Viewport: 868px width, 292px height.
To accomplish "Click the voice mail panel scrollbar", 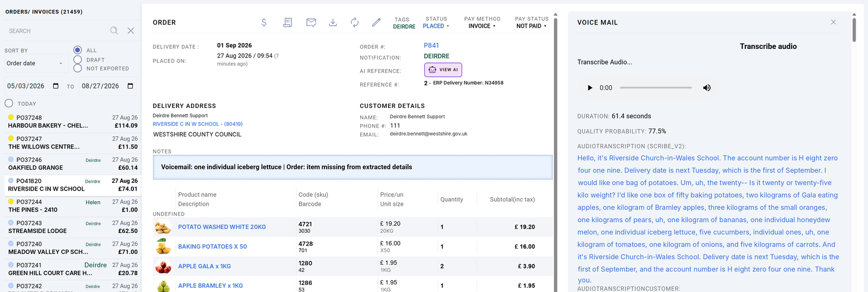I will [x=854, y=29].
